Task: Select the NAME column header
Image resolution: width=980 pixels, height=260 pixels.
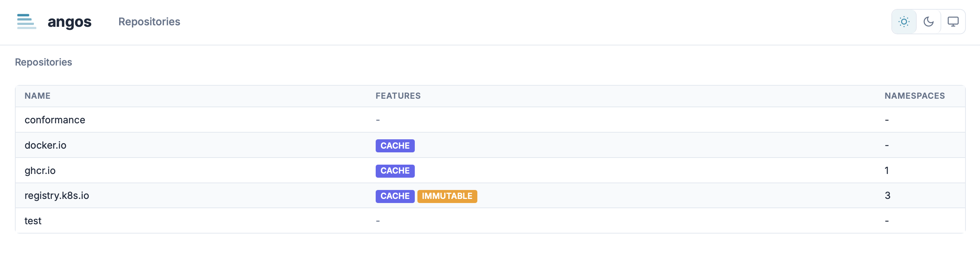Action: (x=37, y=96)
